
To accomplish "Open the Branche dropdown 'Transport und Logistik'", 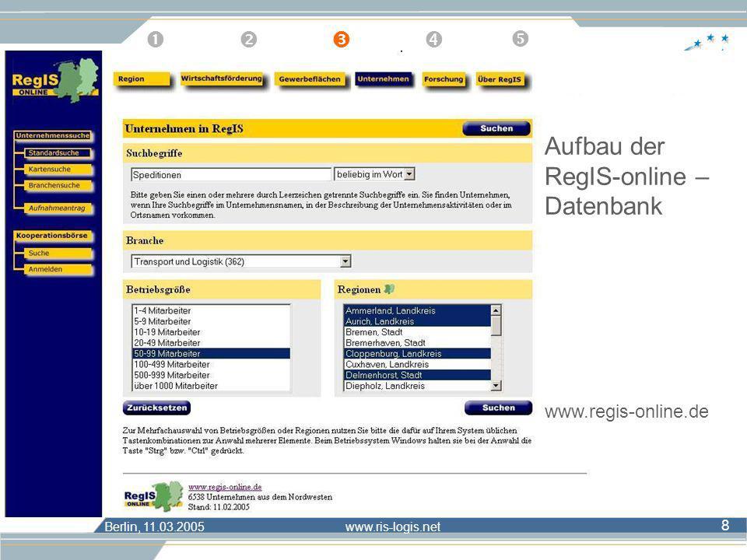I will click(x=241, y=261).
